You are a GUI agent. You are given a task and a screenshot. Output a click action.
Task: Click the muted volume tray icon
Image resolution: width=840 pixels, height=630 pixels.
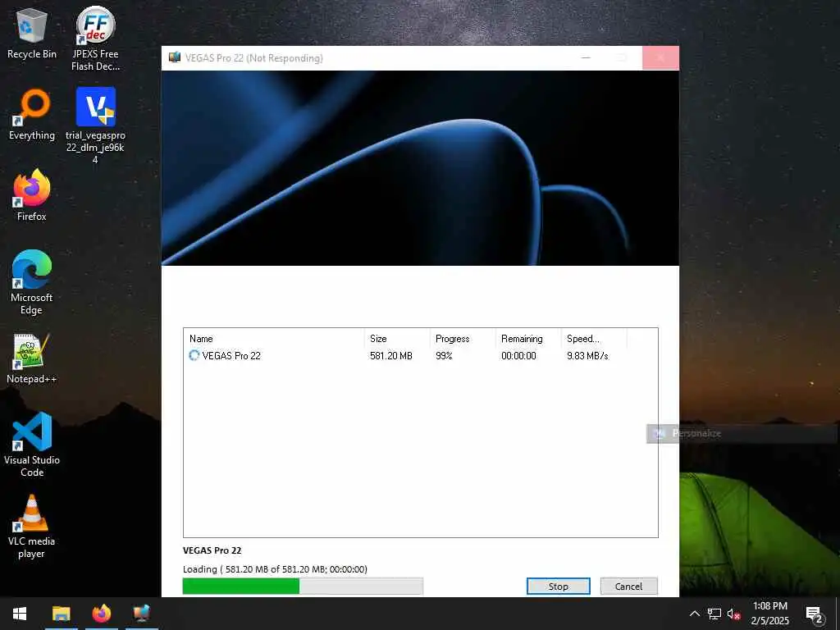733,614
